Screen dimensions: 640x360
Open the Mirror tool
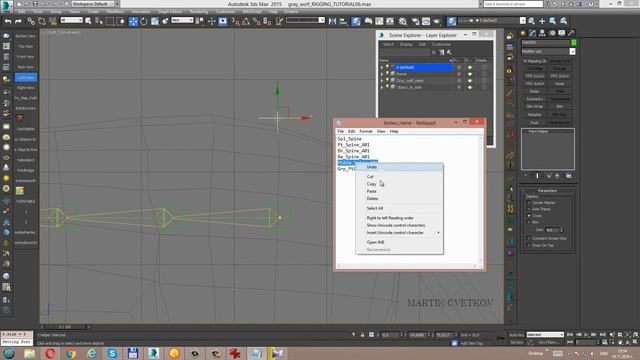coord(333,21)
